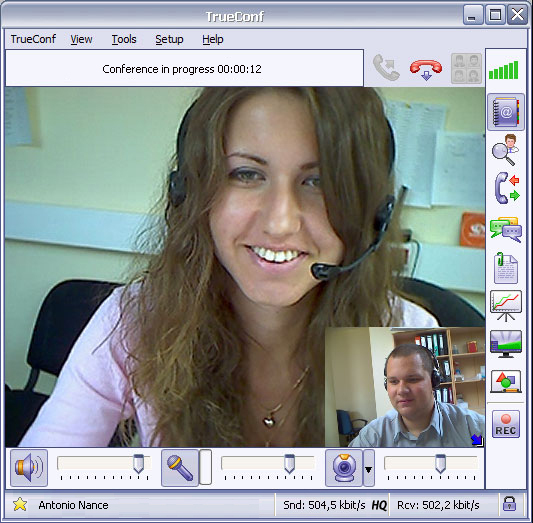Start recording with REC button
Screen dimensions: 533x523
click(506, 424)
